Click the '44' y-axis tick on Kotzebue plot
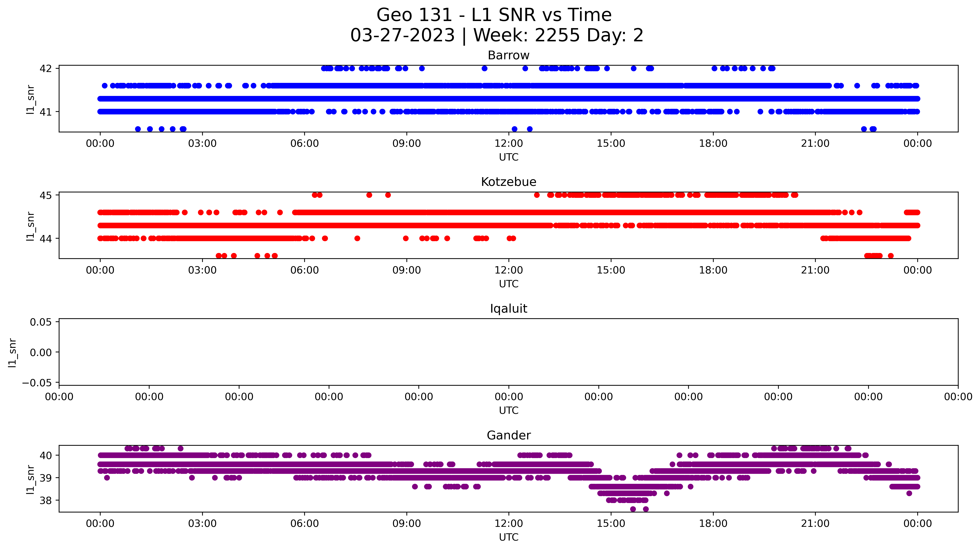The width and height of the screenshot is (980, 550). (x=46, y=239)
